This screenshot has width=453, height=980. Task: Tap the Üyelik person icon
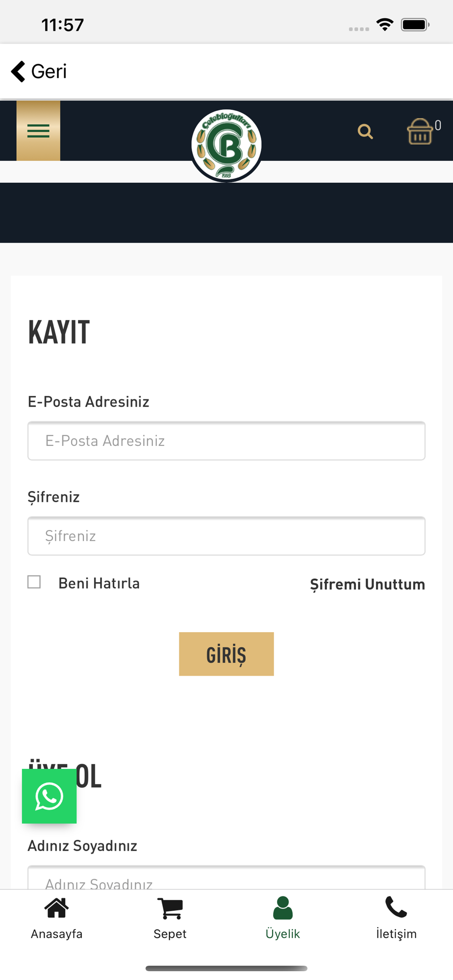tap(283, 908)
